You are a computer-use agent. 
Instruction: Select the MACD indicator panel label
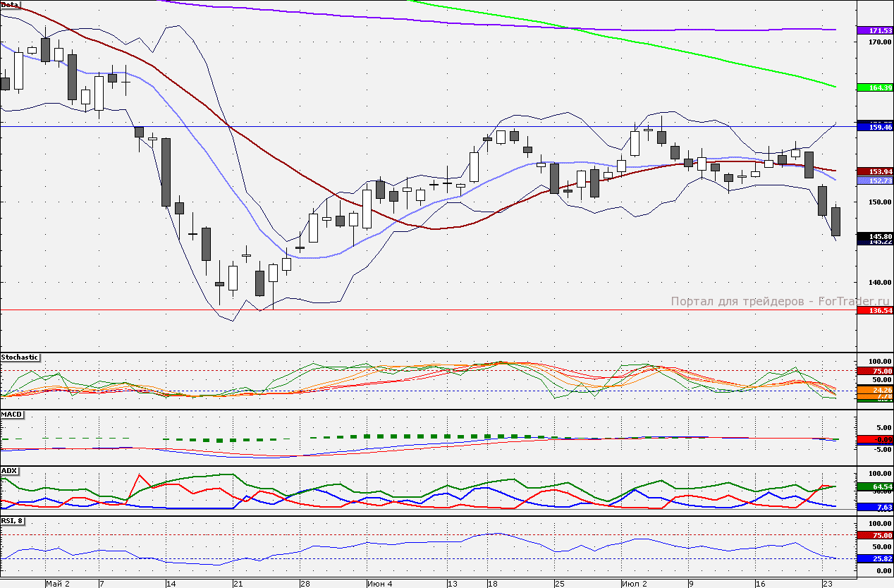point(11,414)
